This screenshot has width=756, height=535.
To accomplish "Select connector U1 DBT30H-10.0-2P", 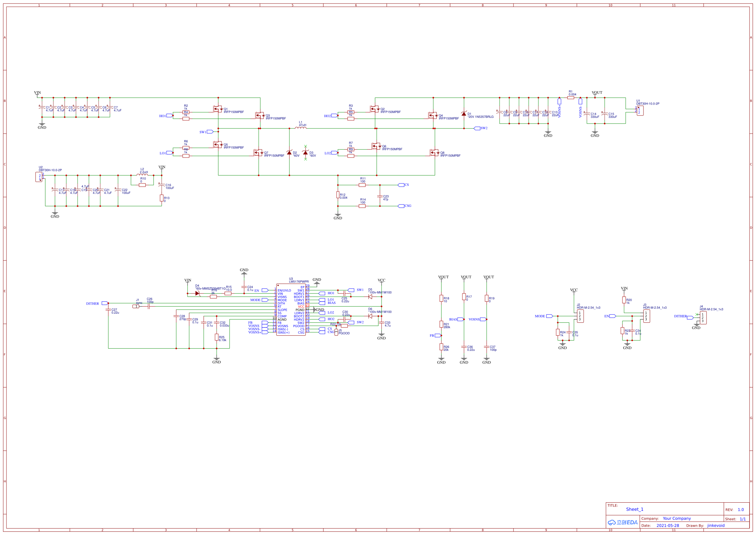I will point(640,110).
